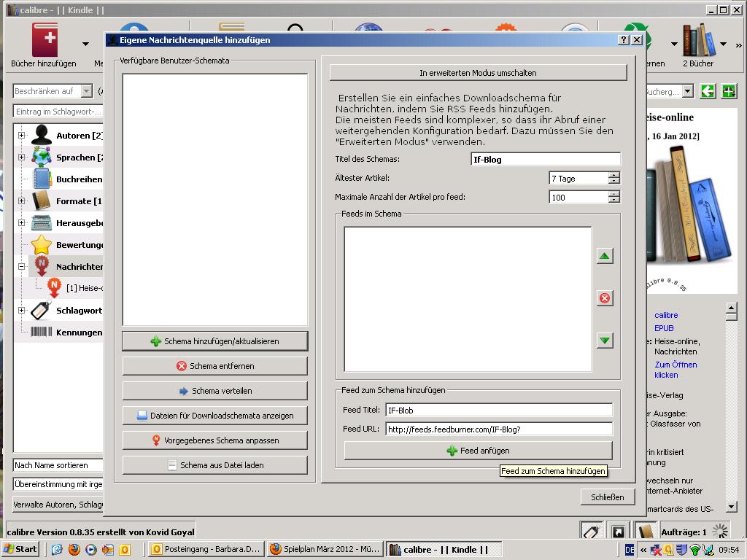Select the Schlagworte tag icon
747x560 pixels.
click(x=42, y=311)
